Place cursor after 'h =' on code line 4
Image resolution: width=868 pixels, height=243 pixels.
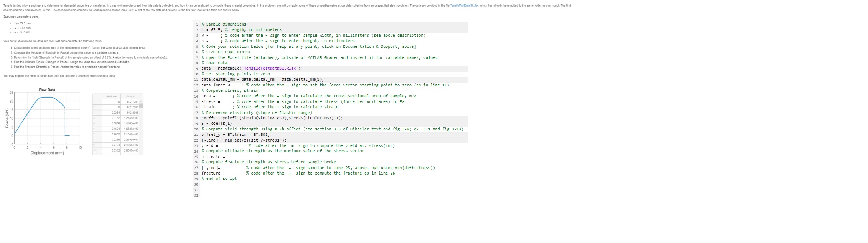(214, 41)
